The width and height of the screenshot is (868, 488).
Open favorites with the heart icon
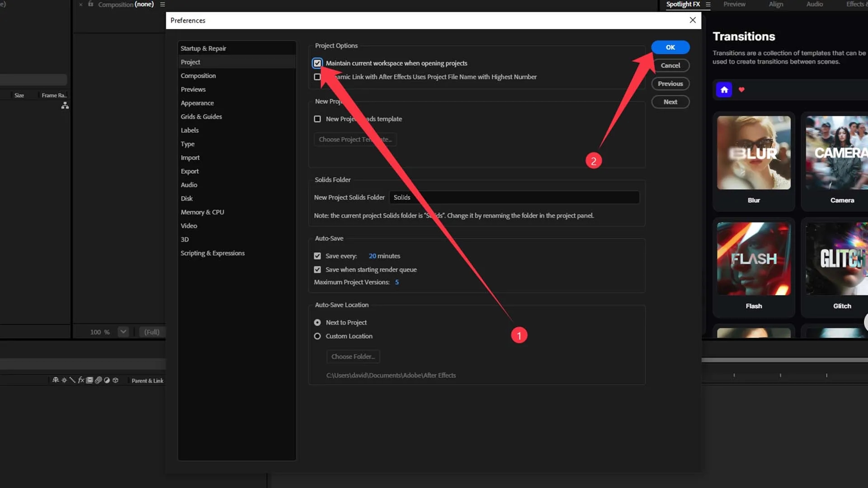pos(741,89)
